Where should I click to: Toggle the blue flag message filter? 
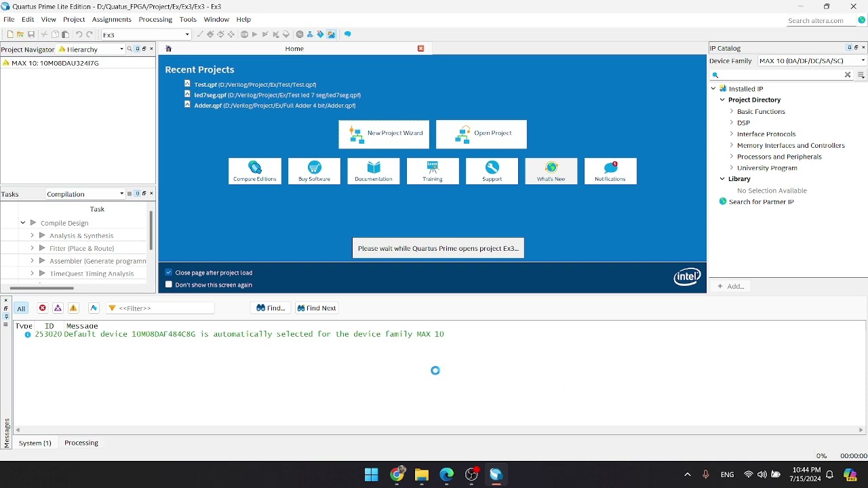tap(94, 308)
